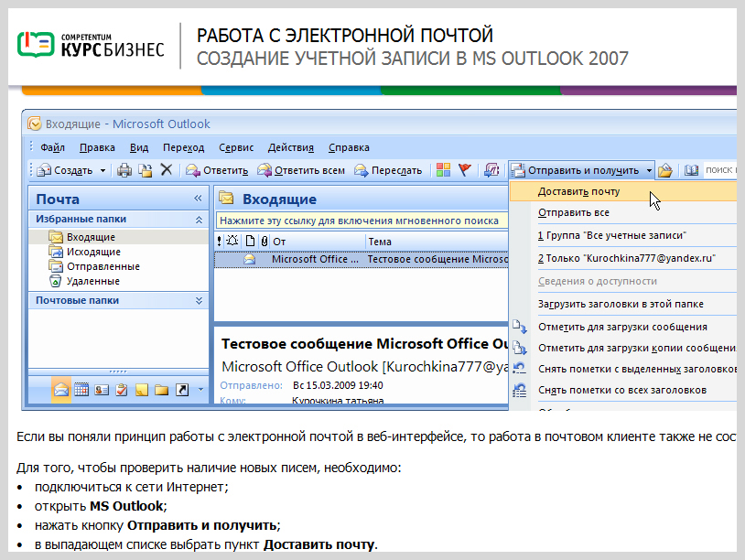
Task: Open Shortcuts arrow navigation icon
Action: [182, 390]
